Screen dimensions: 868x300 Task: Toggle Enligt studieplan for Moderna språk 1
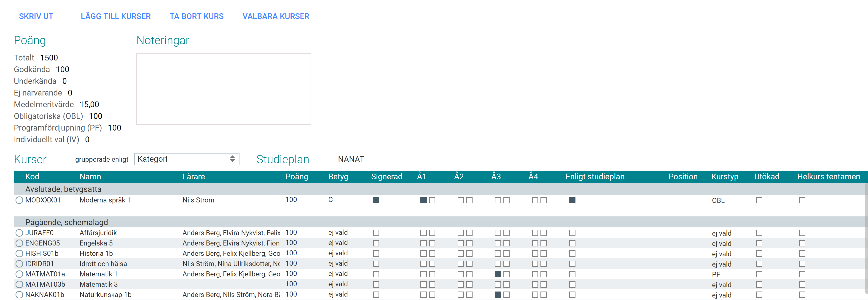(572, 200)
